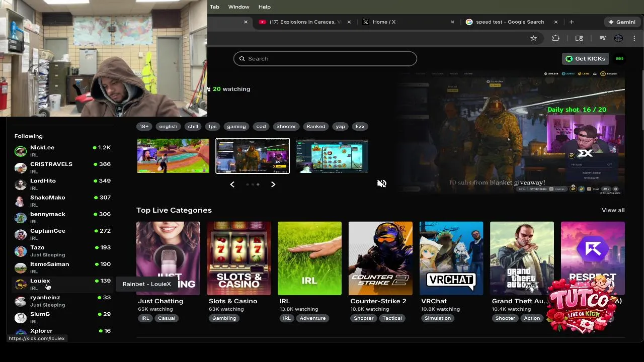Select the fps stream tag

(213, 127)
